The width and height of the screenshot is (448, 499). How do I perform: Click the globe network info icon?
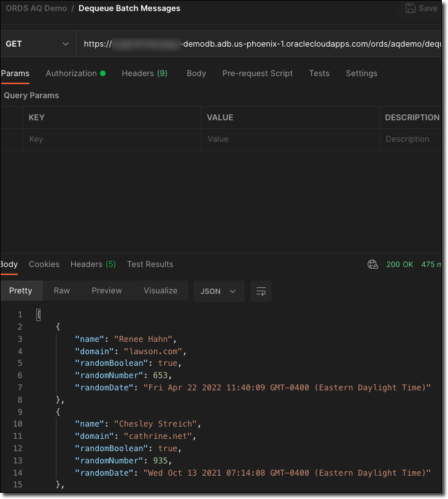pyautogui.click(x=373, y=265)
